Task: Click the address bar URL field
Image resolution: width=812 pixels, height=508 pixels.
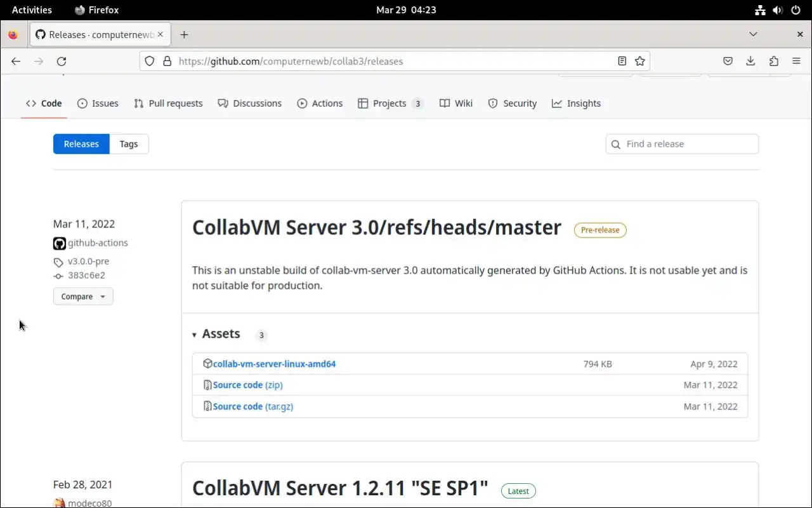Action: pyautogui.click(x=395, y=61)
